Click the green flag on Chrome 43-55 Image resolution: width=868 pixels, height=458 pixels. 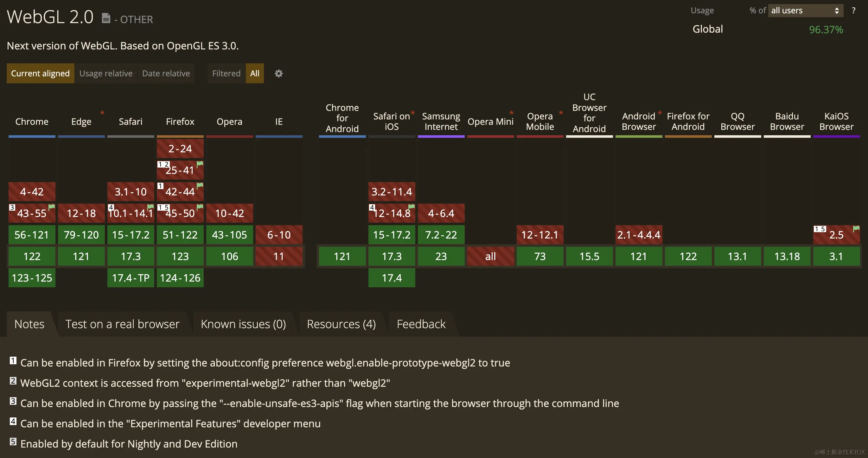(x=52, y=207)
